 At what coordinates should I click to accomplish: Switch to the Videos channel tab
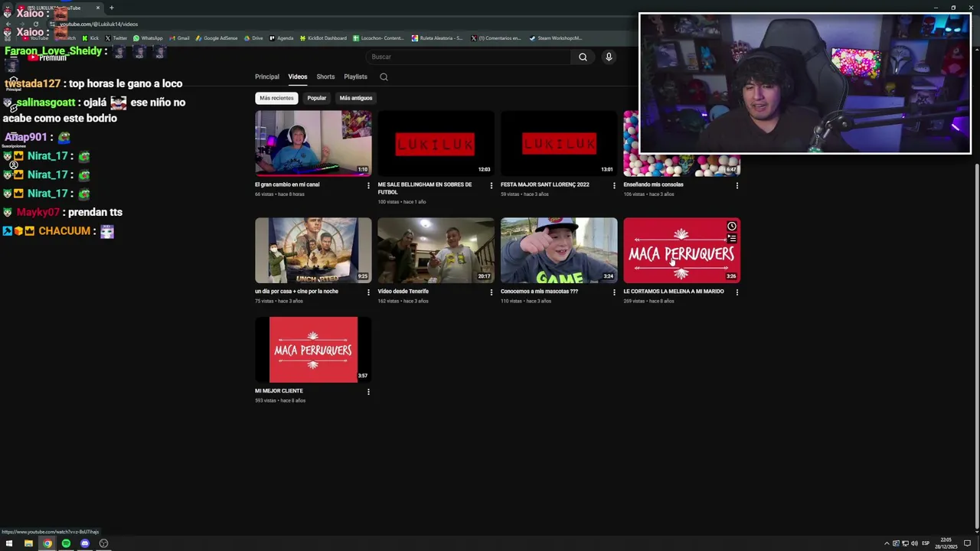point(297,77)
